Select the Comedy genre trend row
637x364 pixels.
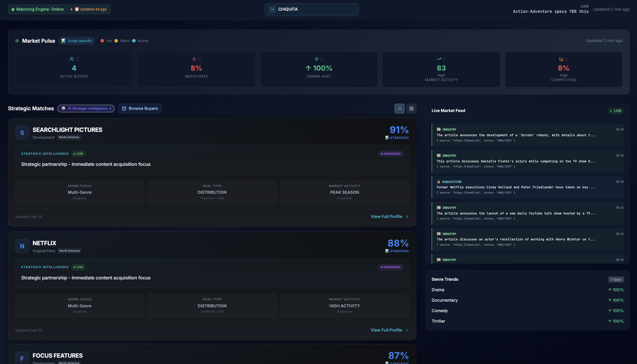(x=528, y=311)
